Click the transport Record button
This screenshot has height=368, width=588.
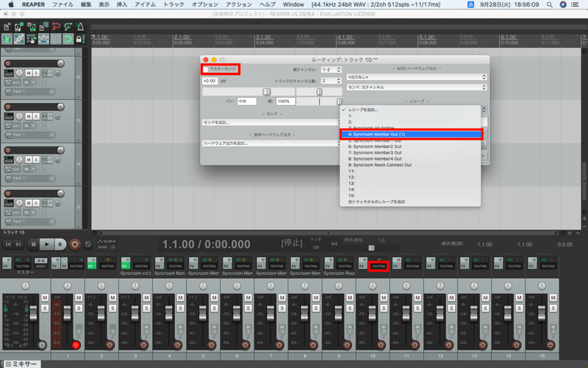point(75,244)
